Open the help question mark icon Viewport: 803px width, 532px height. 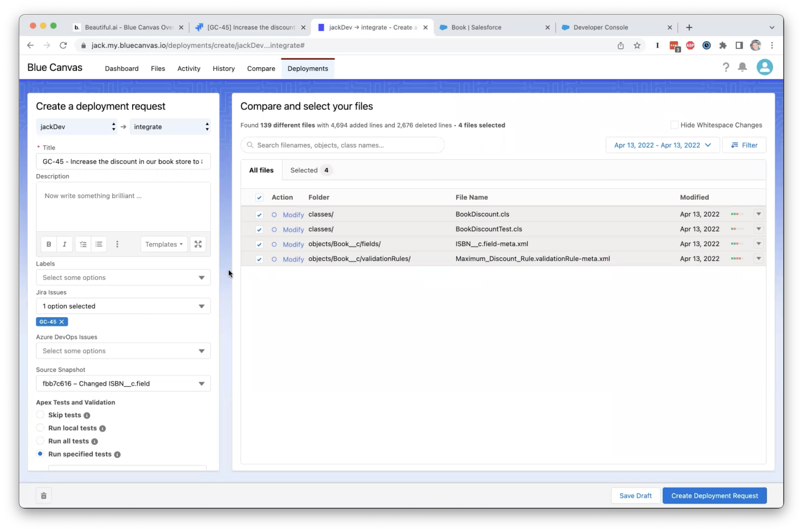pyautogui.click(x=726, y=67)
